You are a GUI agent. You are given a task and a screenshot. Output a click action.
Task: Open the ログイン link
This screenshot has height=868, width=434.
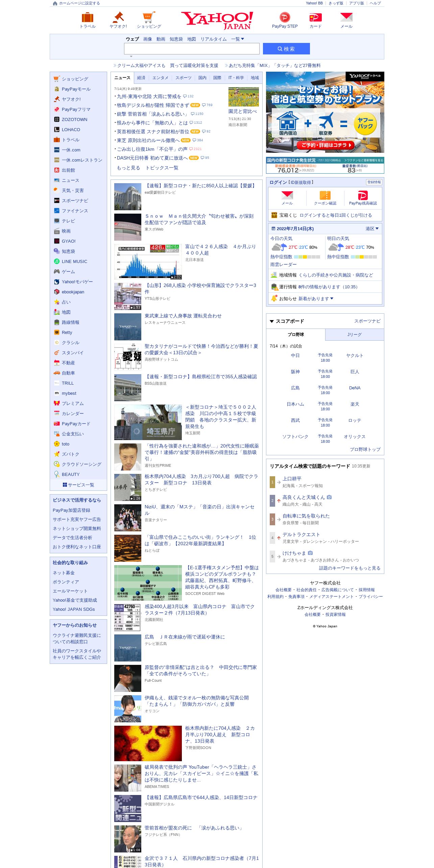pos(278,183)
